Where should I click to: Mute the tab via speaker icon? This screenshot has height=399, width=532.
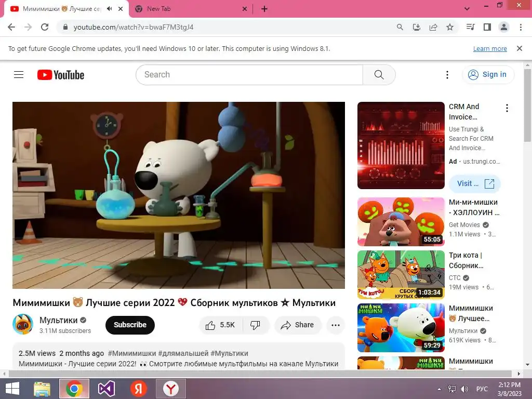coord(109,9)
